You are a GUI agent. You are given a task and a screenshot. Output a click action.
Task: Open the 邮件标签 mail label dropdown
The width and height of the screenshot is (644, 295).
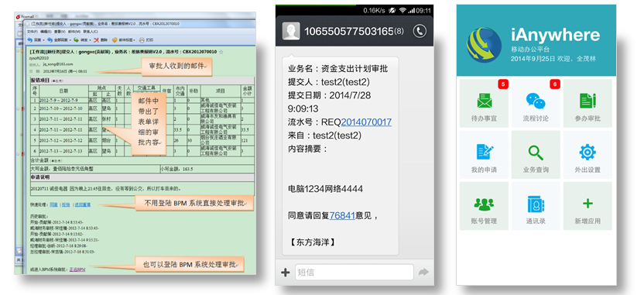pos(124,39)
